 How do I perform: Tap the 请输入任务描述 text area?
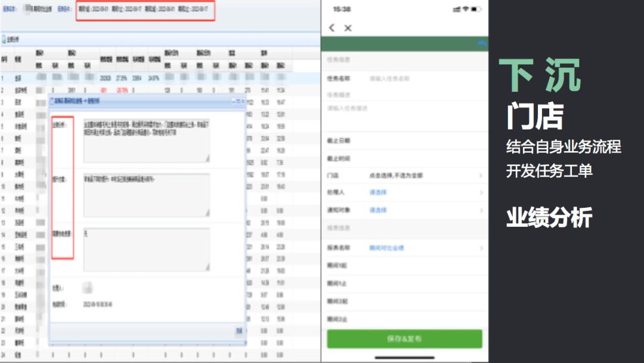(404, 117)
